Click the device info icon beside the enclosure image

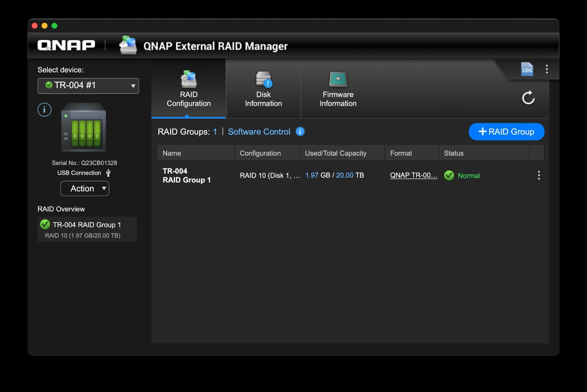[x=44, y=110]
